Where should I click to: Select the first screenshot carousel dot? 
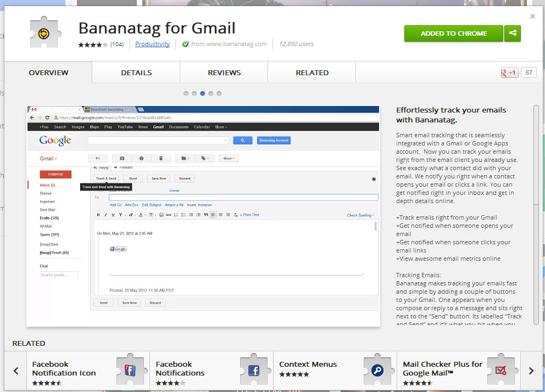[x=186, y=93]
